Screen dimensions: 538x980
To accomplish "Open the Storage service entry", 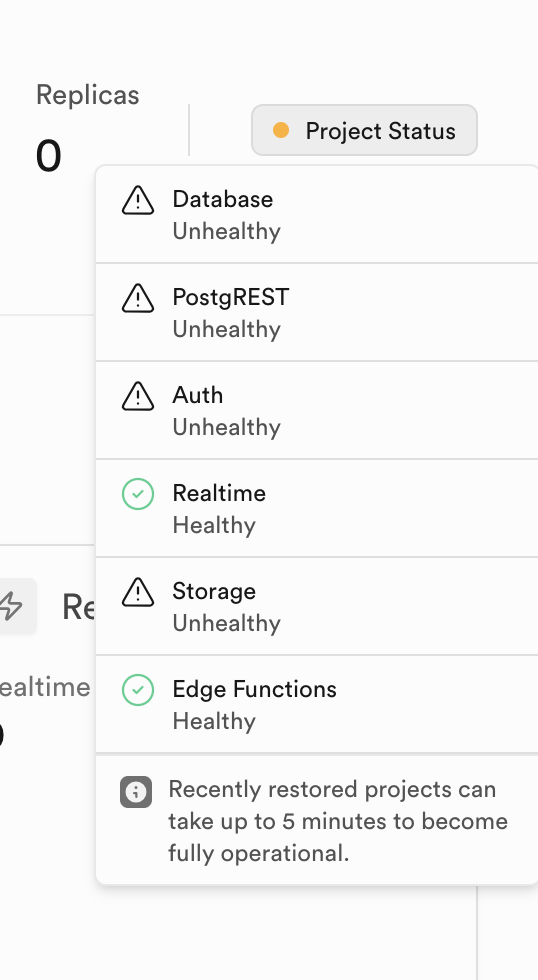I will (317, 606).
